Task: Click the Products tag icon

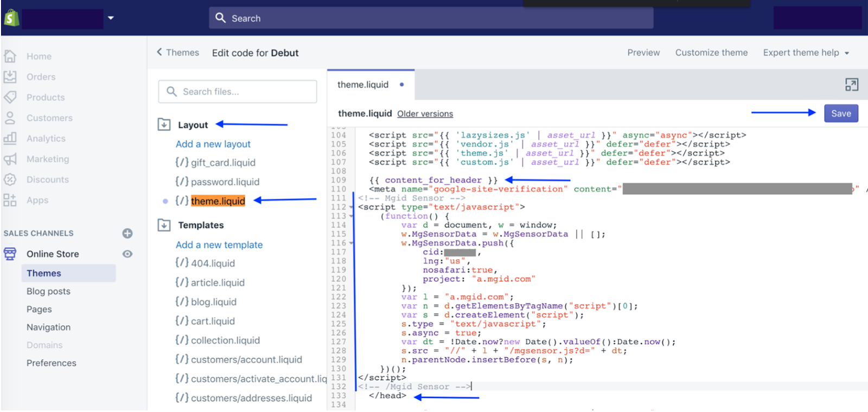Action: pyautogui.click(x=10, y=97)
